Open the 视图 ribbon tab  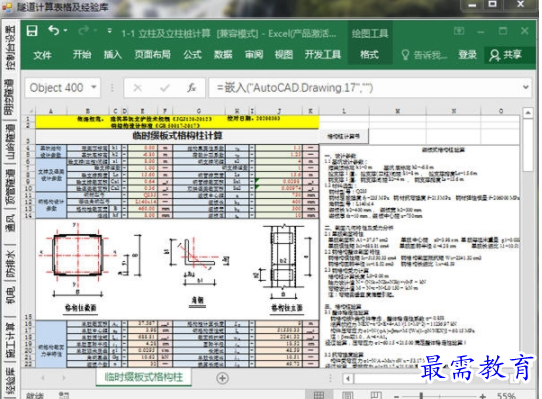[283, 55]
